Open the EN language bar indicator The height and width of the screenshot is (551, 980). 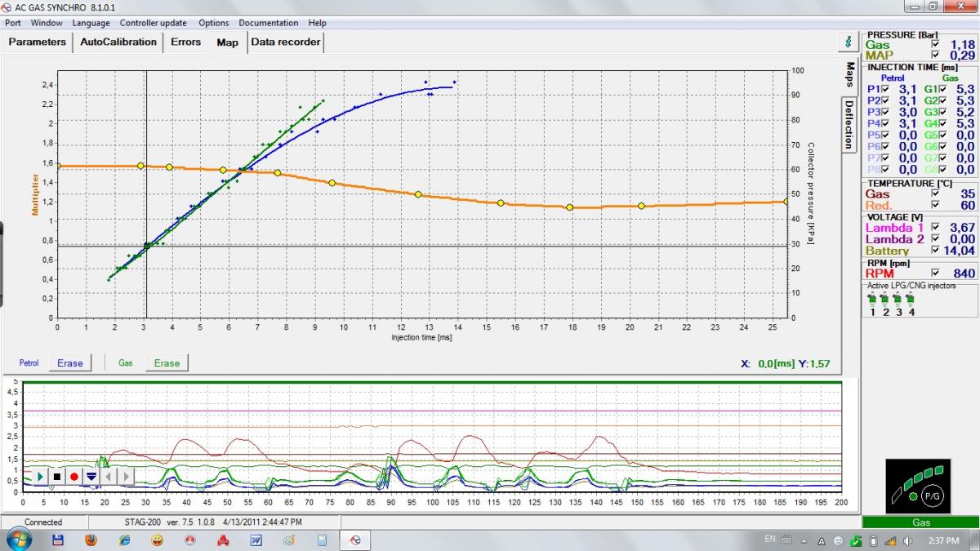coord(770,539)
